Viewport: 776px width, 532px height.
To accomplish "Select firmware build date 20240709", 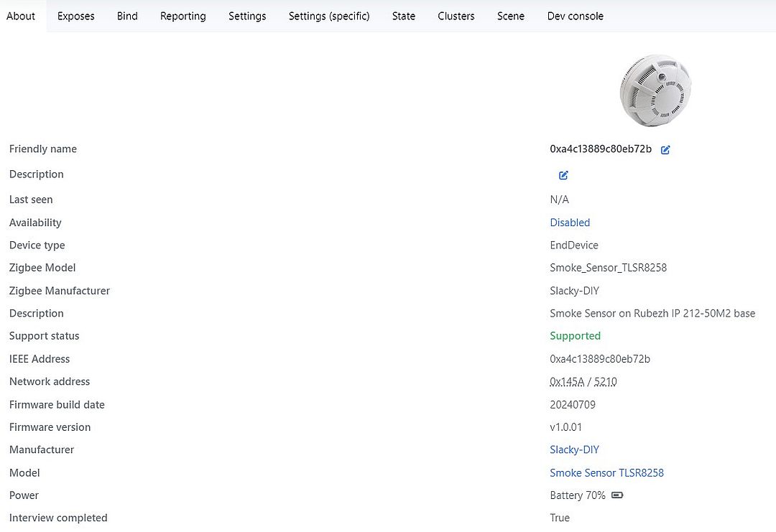I will coord(573,404).
